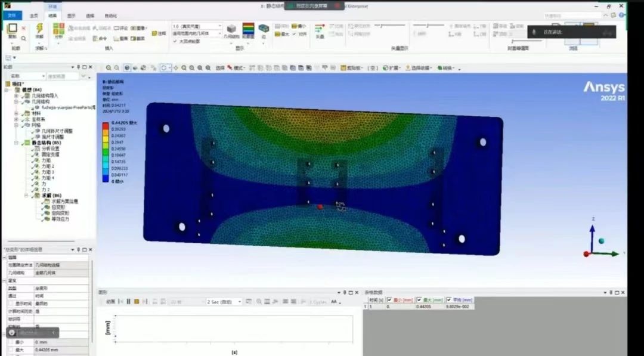Click the rainbow contour bands icon
The height and width of the screenshot is (356, 644).
(x=248, y=29)
